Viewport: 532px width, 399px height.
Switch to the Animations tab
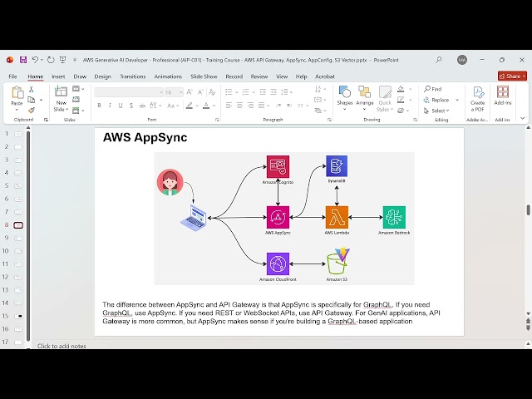coord(168,76)
